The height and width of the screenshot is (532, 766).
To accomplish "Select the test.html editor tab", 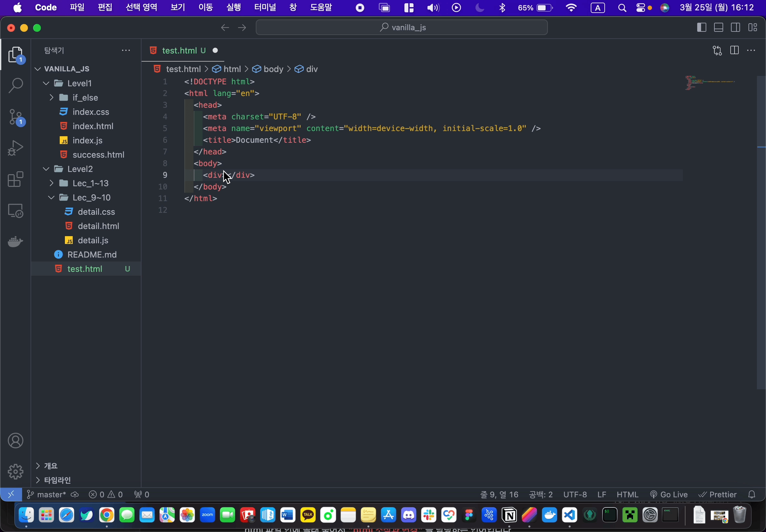I will tap(179, 50).
